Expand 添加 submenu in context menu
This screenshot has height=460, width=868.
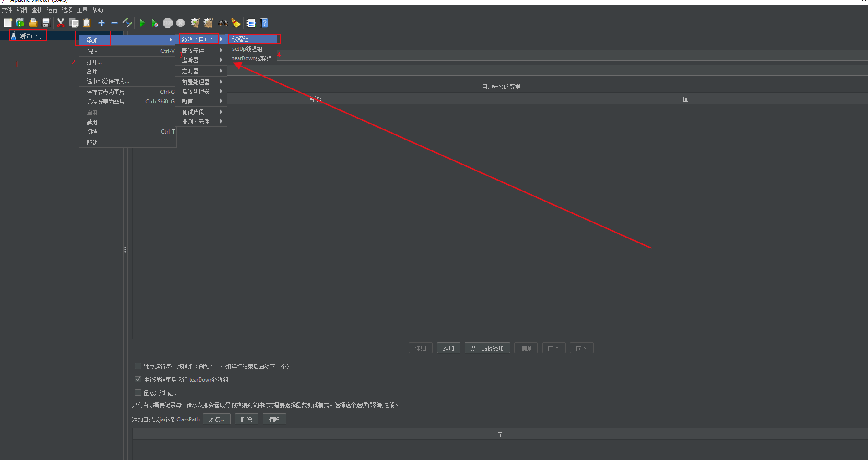(x=128, y=40)
